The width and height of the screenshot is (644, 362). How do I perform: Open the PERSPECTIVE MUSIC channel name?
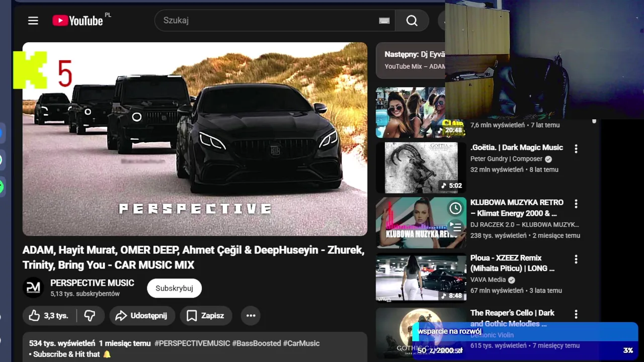pos(92,283)
